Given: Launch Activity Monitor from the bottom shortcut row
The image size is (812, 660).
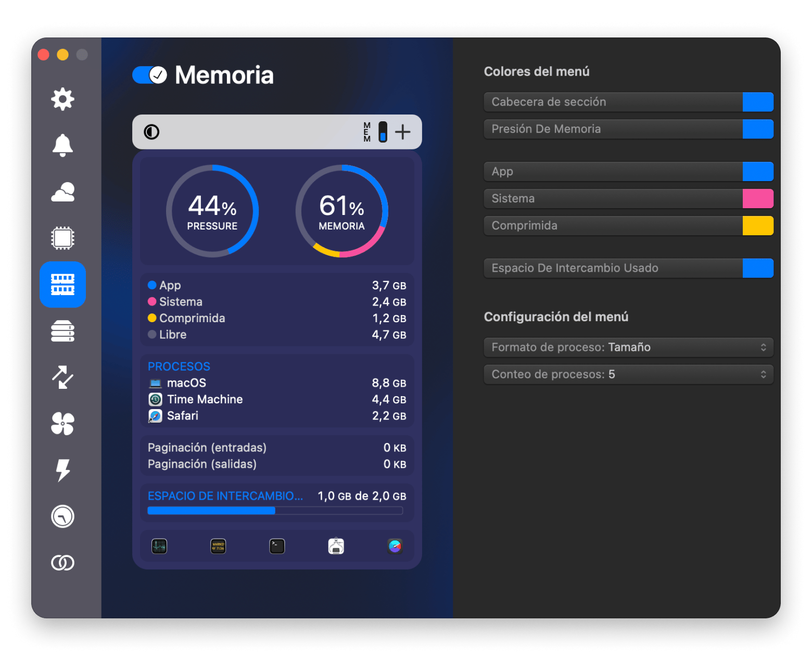Looking at the screenshot, I should [x=159, y=546].
